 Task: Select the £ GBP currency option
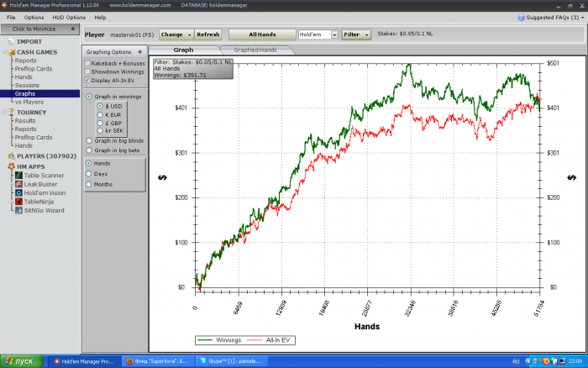pyautogui.click(x=100, y=123)
